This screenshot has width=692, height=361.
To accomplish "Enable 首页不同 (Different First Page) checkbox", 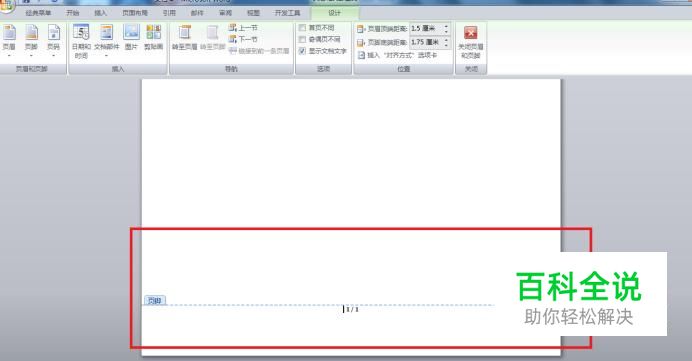I will click(x=302, y=28).
